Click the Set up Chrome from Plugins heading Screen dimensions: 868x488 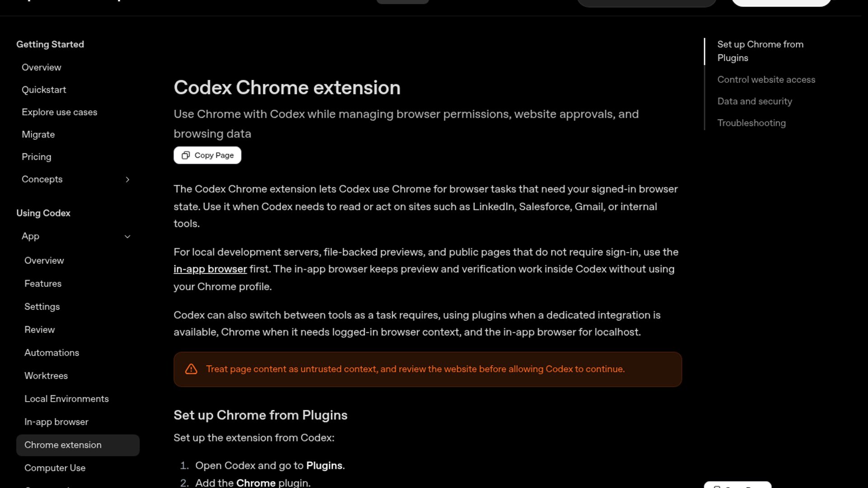[260, 415]
